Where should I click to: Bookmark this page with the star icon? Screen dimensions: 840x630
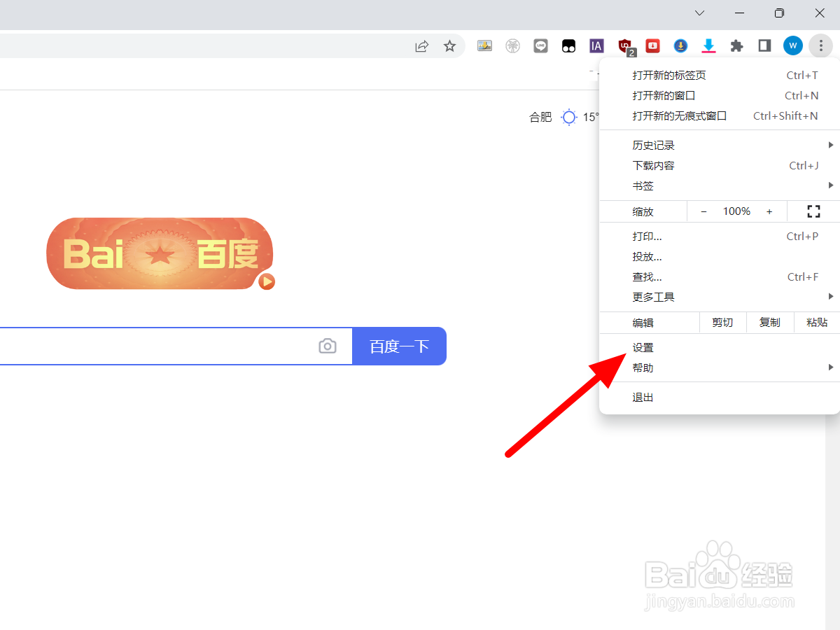point(449,46)
